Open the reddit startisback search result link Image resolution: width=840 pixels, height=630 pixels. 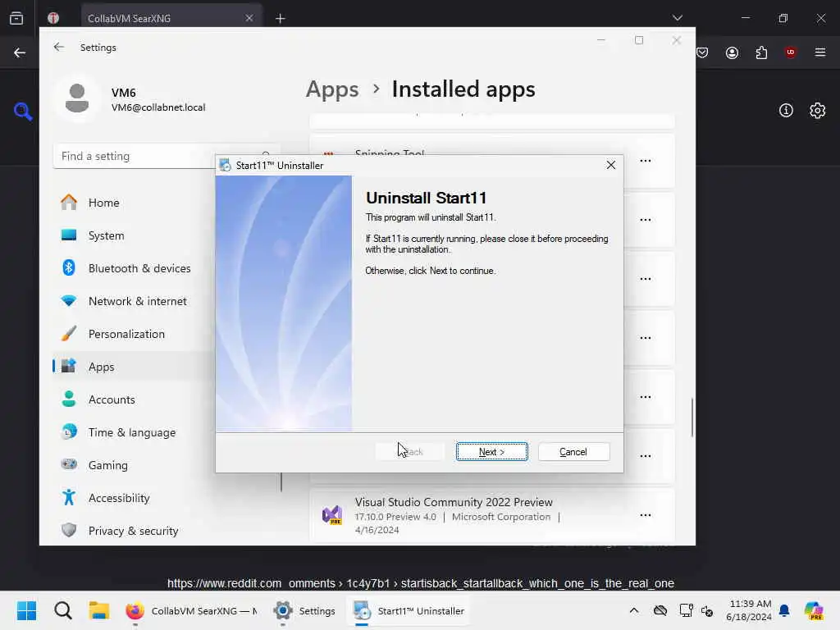click(x=421, y=583)
